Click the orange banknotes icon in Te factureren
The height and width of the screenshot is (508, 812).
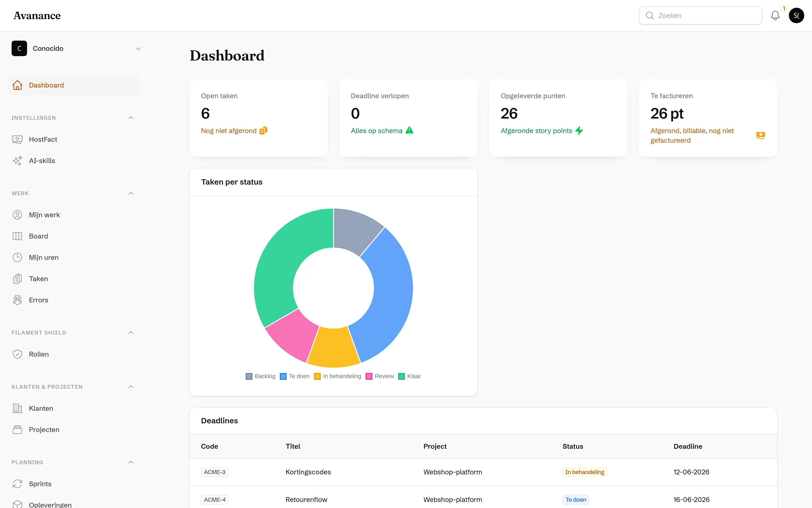761,135
